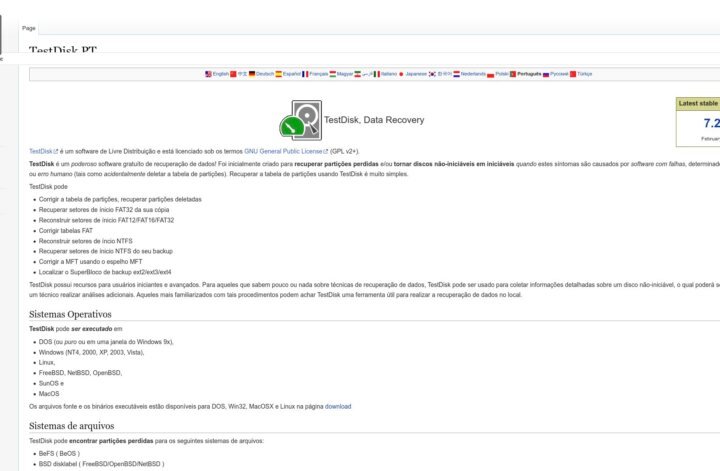The width and height of the screenshot is (720, 471).
Task: Click the TestDisk hard drive logo
Action: tap(301, 120)
